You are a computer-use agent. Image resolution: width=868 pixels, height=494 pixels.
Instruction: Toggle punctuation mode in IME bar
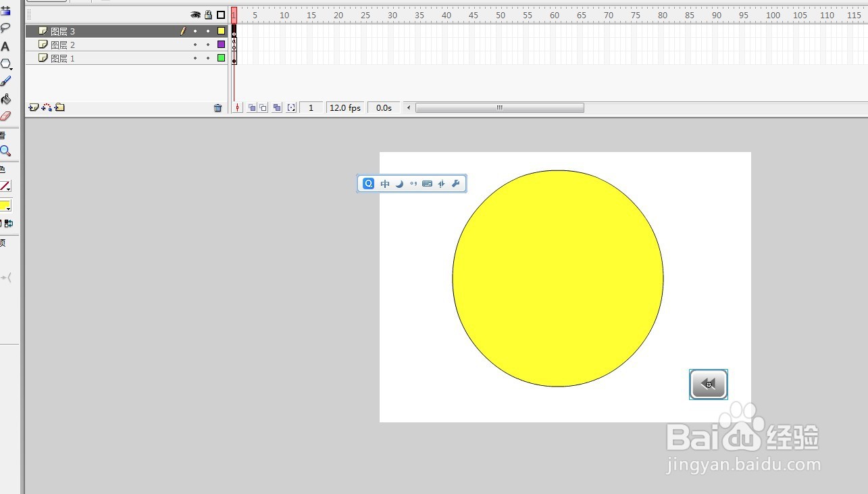[x=413, y=184]
